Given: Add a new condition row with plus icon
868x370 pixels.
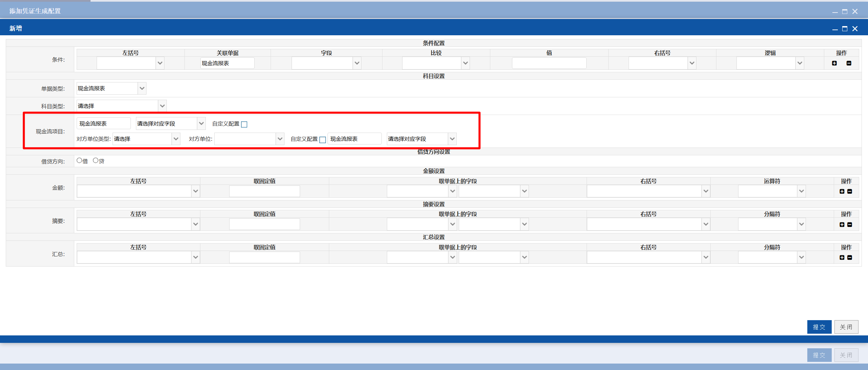Looking at the screenshot, I should click(834, 63).
